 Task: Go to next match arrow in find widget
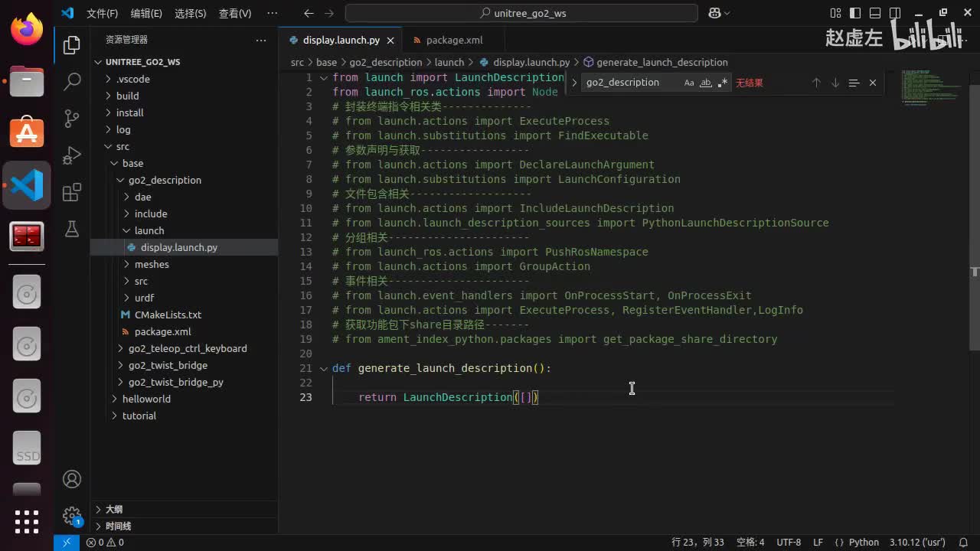[835, 83]
